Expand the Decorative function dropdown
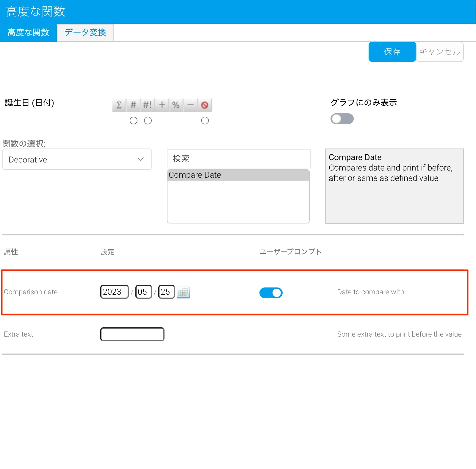Viewport: 476px width, 469px height. 77,160
